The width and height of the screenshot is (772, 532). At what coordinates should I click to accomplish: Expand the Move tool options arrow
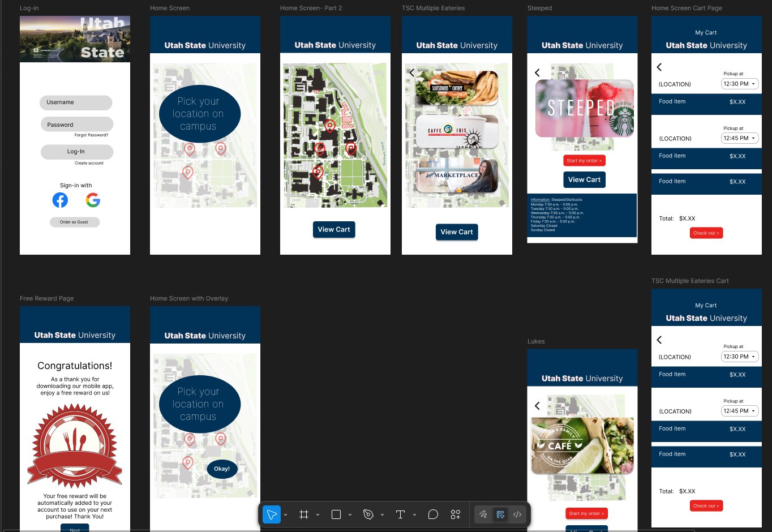pyautogui.click(x=285, y=515)
